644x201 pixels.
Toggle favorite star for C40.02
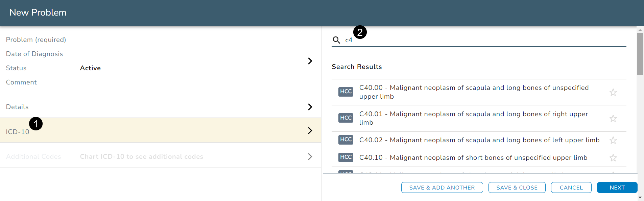pyautogui.click(x=613, y=140)
